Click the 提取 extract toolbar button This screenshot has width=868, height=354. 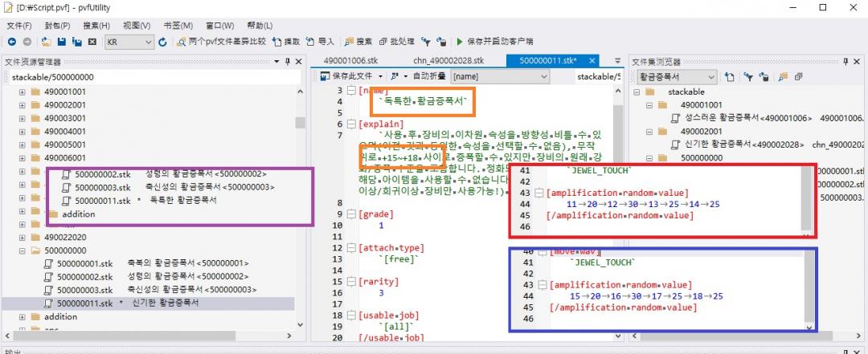(286, 41)
